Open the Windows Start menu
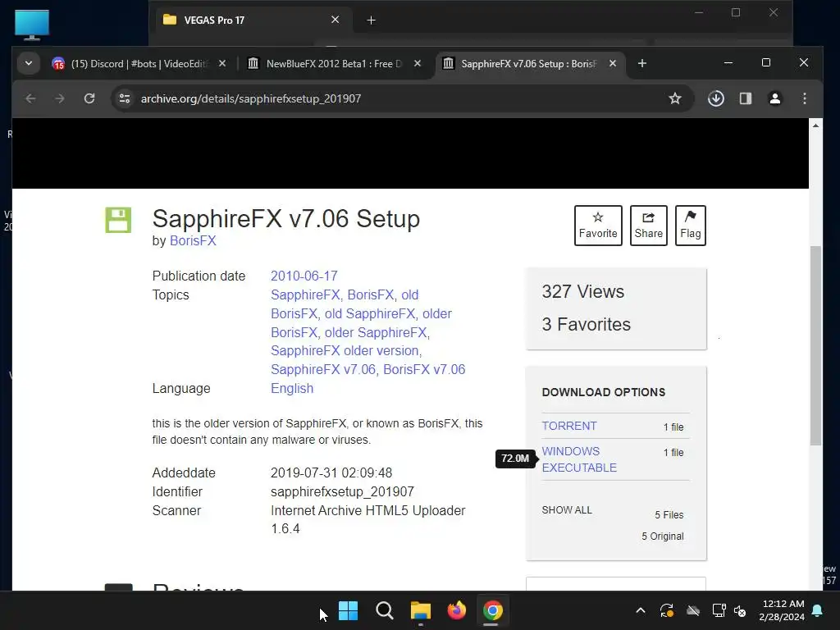Image resolution: width=840 pixels, height=630 pixels. pyautogui.click(x=348, y=610)
